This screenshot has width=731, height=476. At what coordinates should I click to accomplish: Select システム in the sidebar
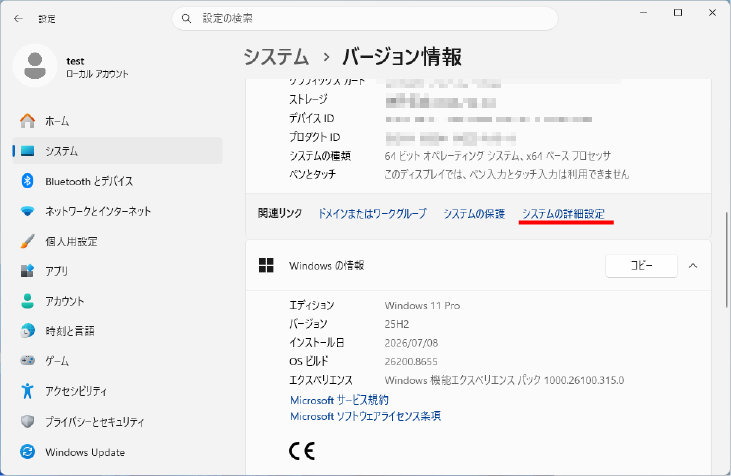[x=117, y=151]
